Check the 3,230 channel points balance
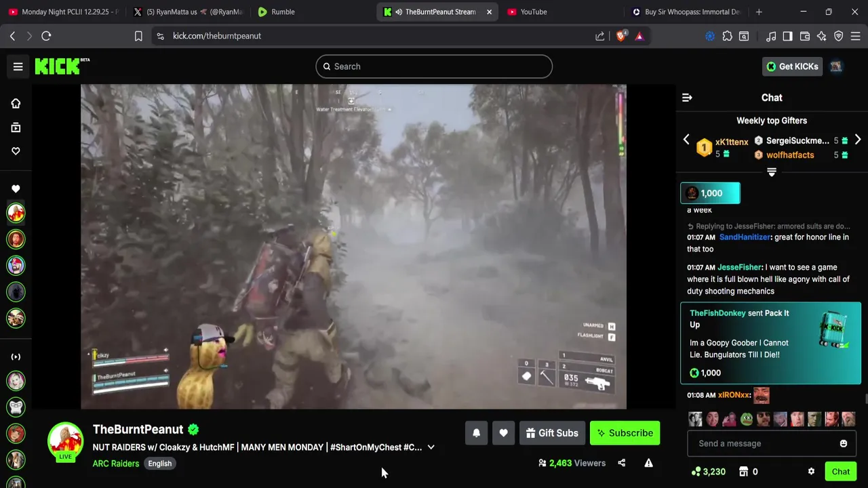The width and height of the screenshot is (868, 488). coord(708,472)
